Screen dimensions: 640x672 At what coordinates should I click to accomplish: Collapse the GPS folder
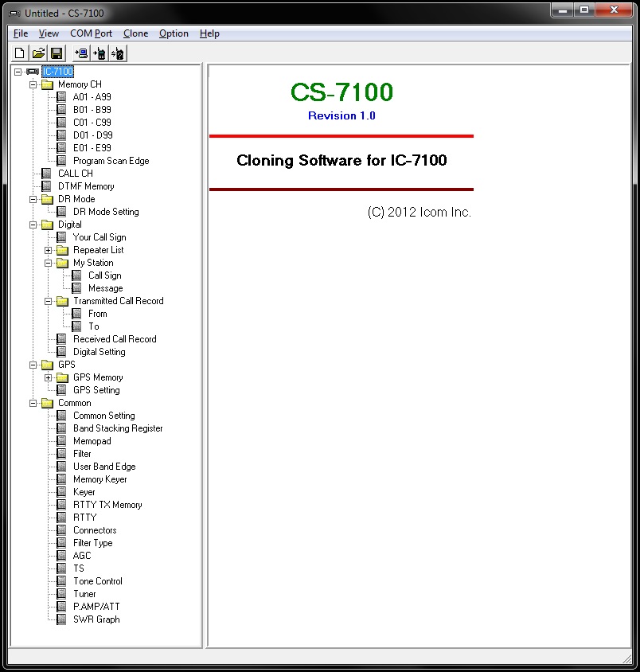[33, 365]
